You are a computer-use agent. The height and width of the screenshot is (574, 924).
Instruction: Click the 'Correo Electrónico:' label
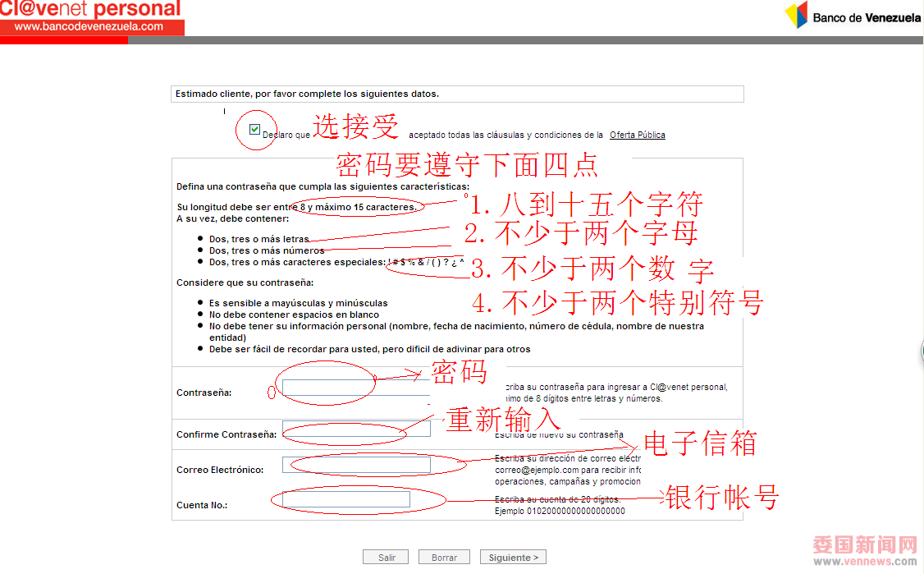tap(220, 471)
